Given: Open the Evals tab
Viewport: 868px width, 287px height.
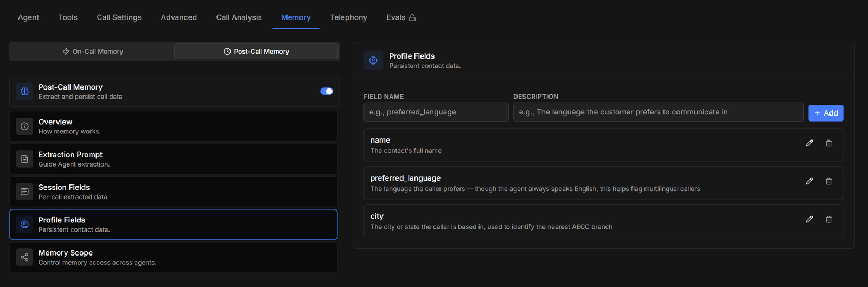Looking at the screenshot, I should tap(401, 17).
